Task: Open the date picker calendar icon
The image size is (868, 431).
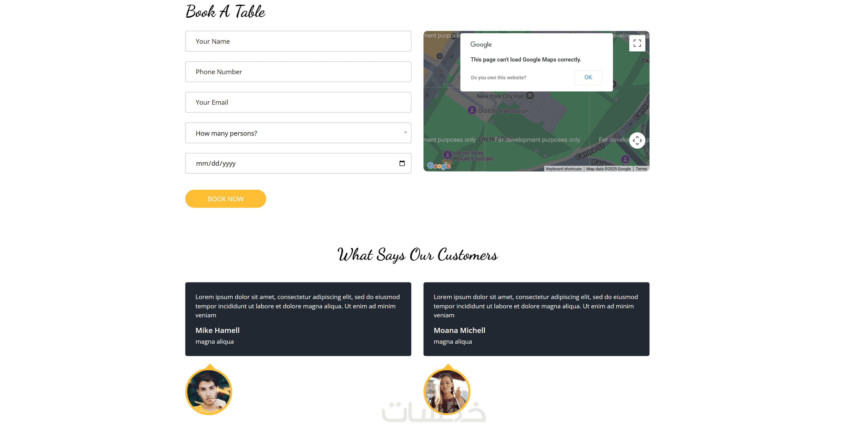Action: 402,163
